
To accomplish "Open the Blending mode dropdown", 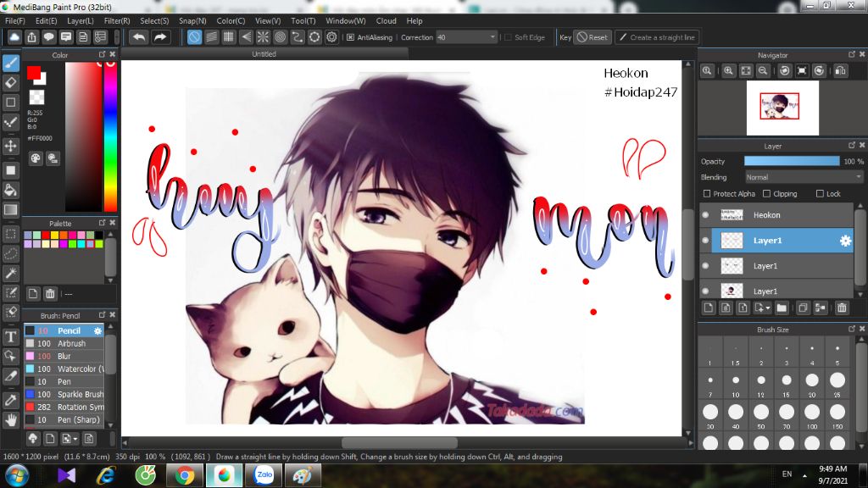I will tap(804, 177).
